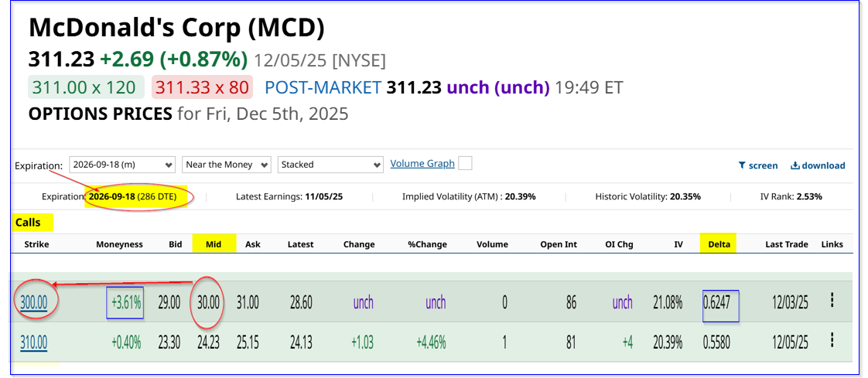Open the 310.00 strike link

34,342
